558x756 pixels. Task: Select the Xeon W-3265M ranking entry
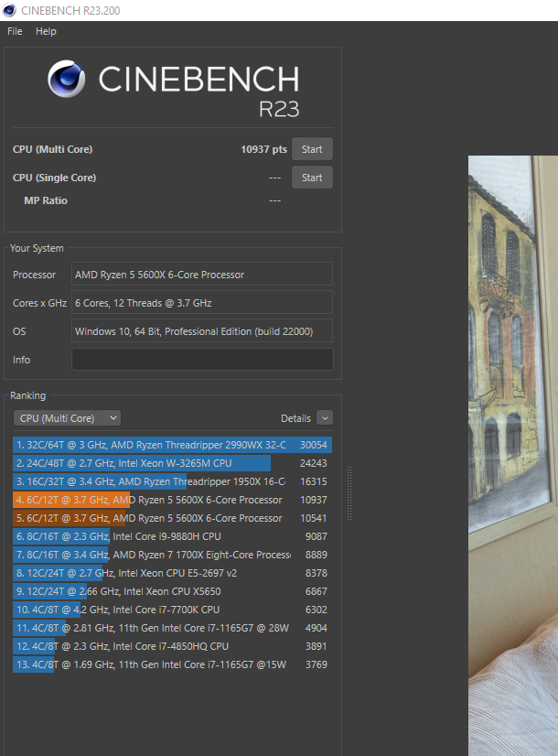(173, 463)
